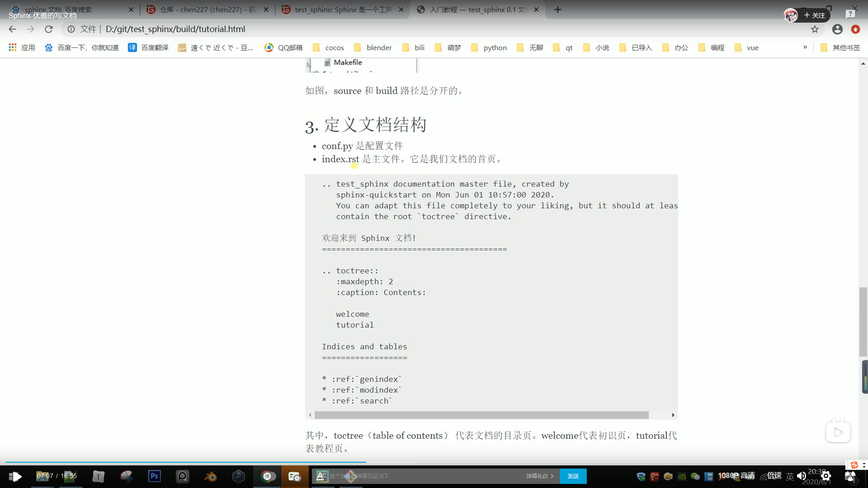Image resolution: width=868 pixels, height=488 pixels.
Task: Launch Blender from the taskbar
Action: (211, 476)
